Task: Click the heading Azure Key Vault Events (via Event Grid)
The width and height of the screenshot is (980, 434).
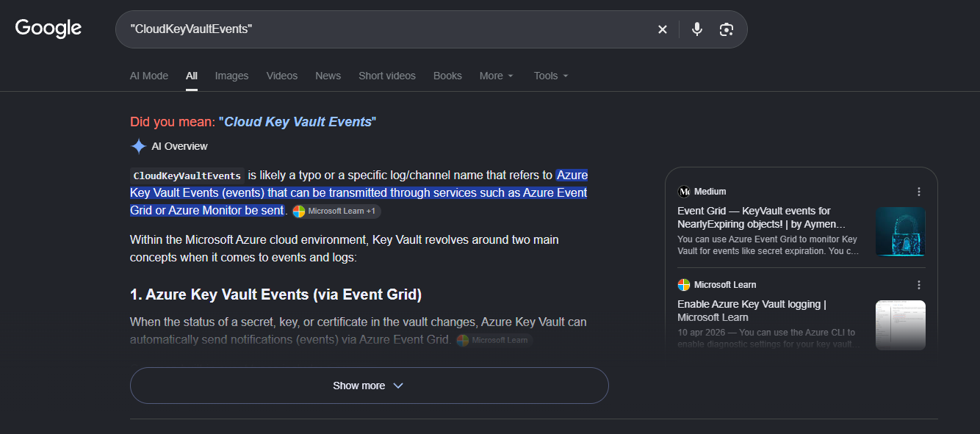Action: coord(275,294)
